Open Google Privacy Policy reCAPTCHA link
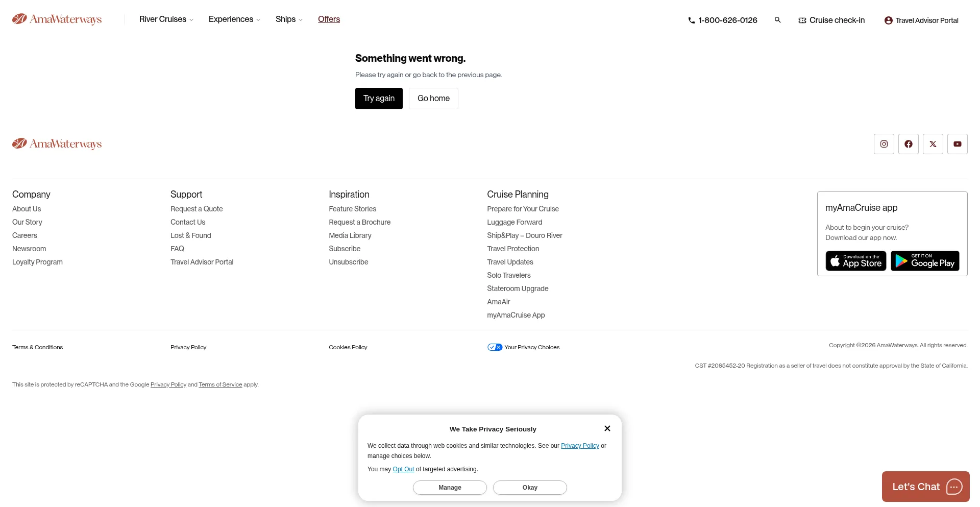 point(168,384)
